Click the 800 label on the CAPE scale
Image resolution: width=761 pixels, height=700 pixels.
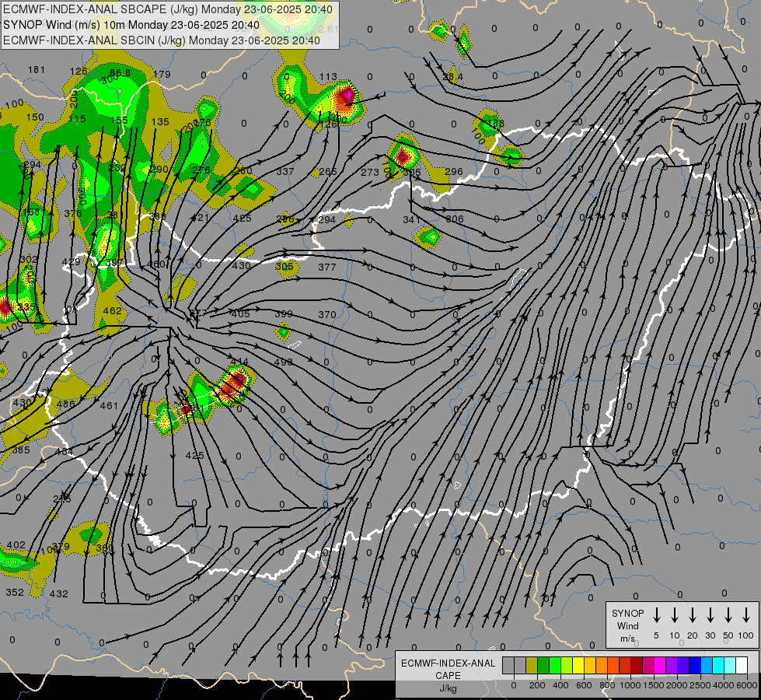pyautogui.click(x=607, y=685)
